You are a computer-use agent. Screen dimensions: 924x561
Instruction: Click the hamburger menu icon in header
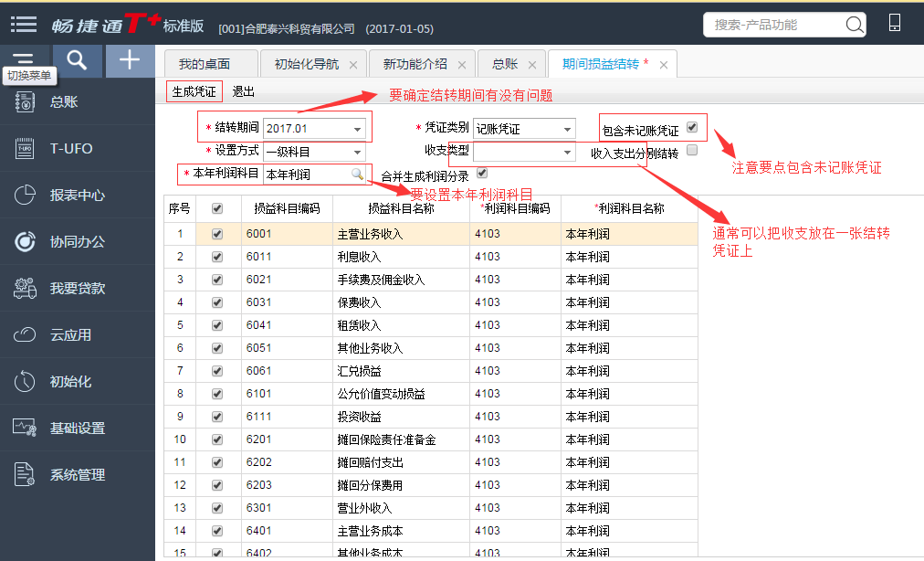(x=24, y=25)
